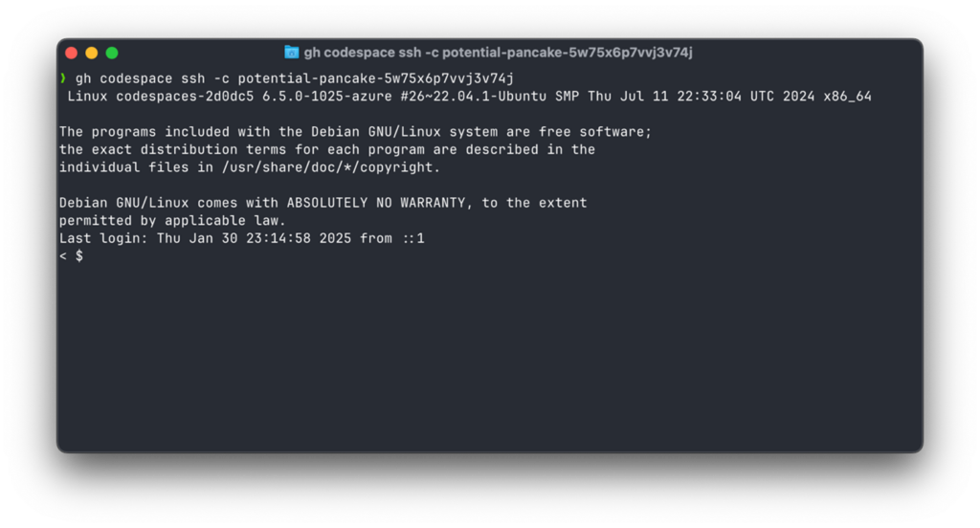Click 'x86_64' at the end of the Linux line
The height and width of the screenshot is (528, 980).
pyautogui.click(x=848, y=97)
